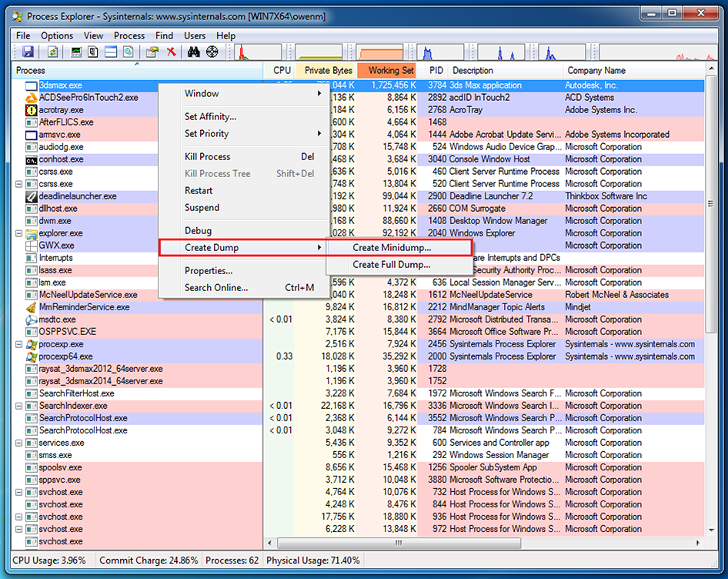The image size is (728, 579).
Task: Collapse the second csrss.exe tree node
Action: (x=19, y=184)
